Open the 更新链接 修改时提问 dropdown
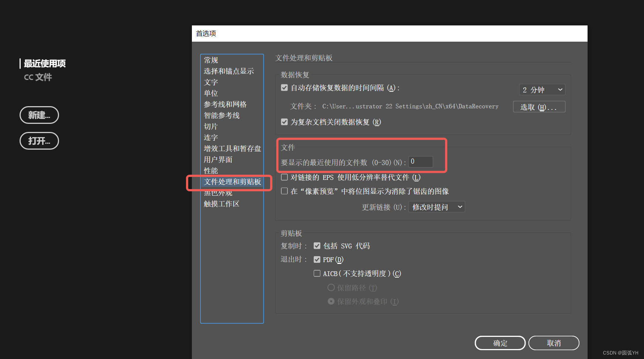The height and width of the screenshot is (359, 644). click(x=436, y=207)
